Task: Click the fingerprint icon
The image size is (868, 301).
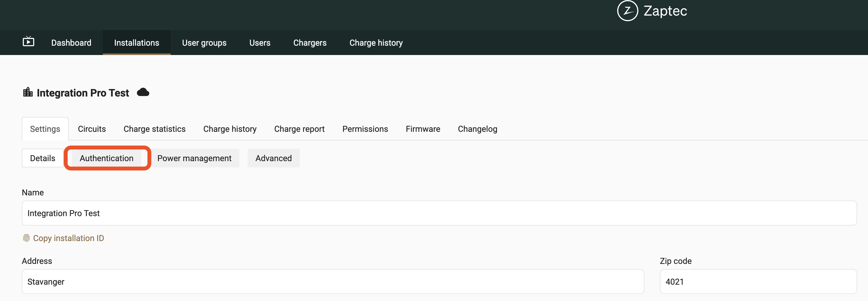Action: coord(26,238)
